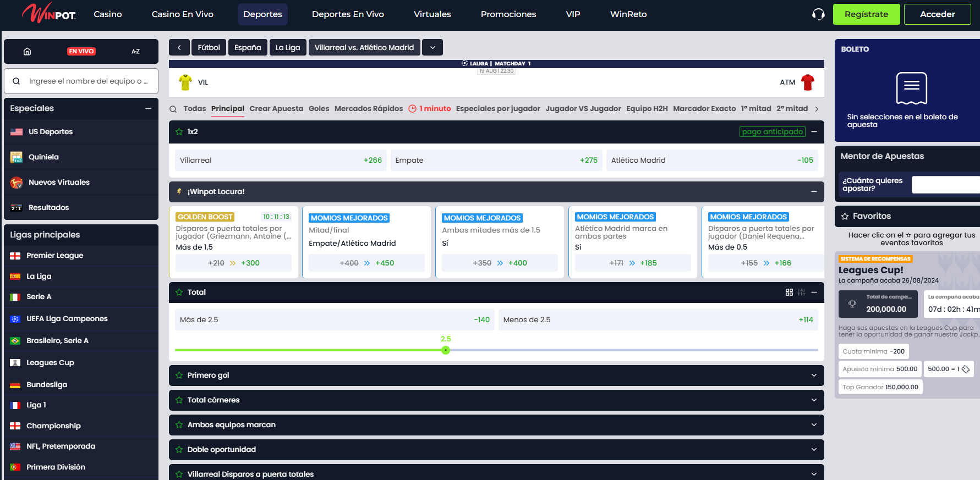The image size is (980, 480).
Task: Open US Deportes flag item
Action: point(81,132)
